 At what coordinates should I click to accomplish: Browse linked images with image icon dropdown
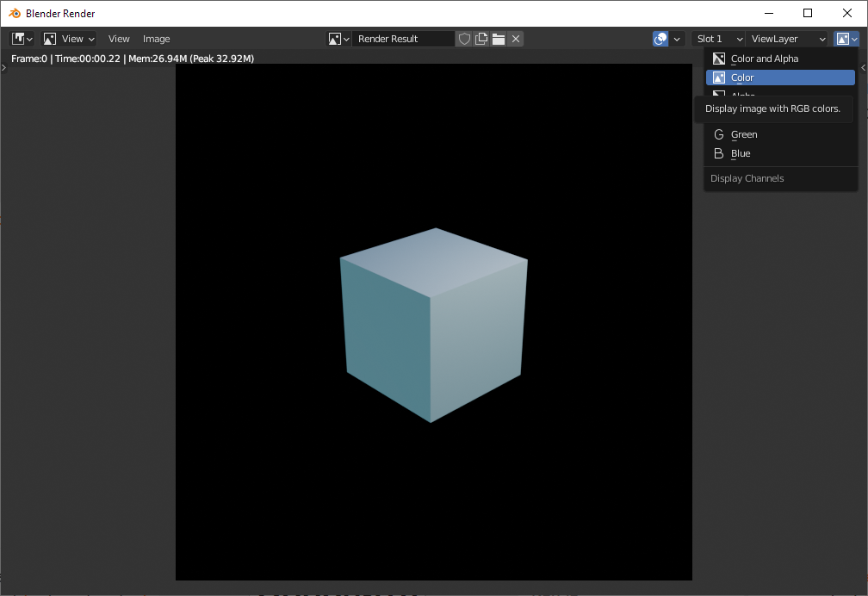[x=339, y=39]
